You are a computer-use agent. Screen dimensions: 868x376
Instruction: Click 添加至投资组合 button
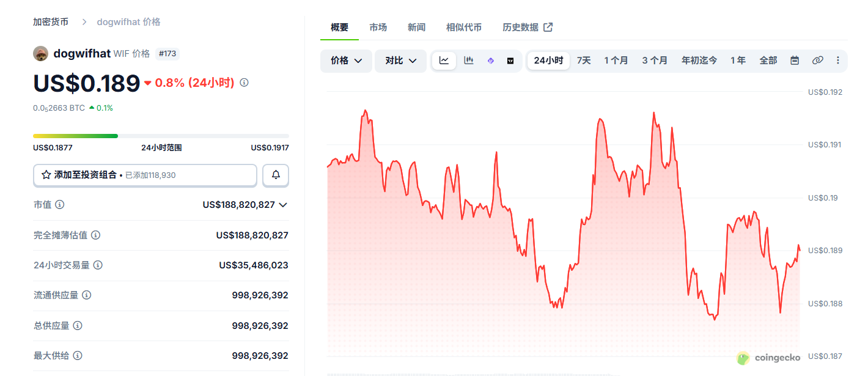(x=145, y=175)
